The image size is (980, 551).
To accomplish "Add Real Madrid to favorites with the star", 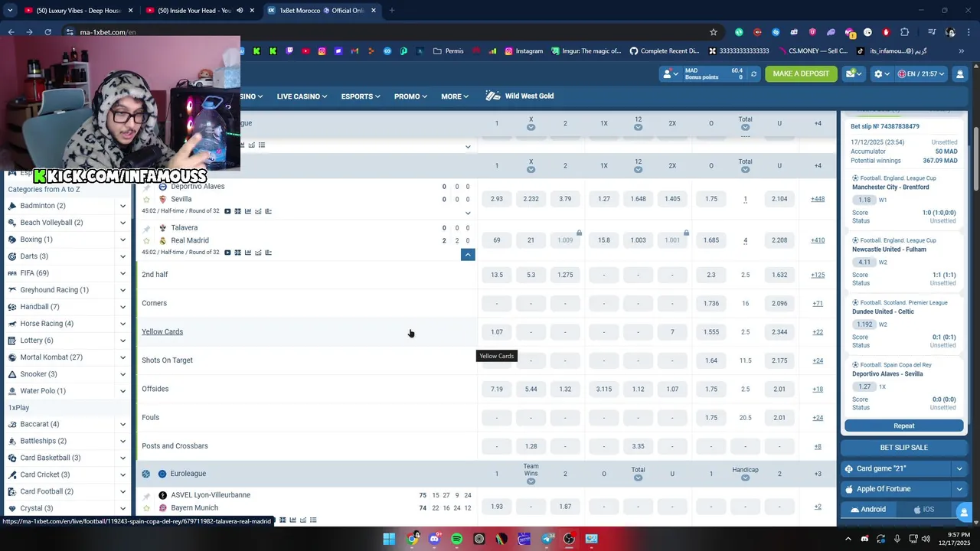I will [146, 240].
